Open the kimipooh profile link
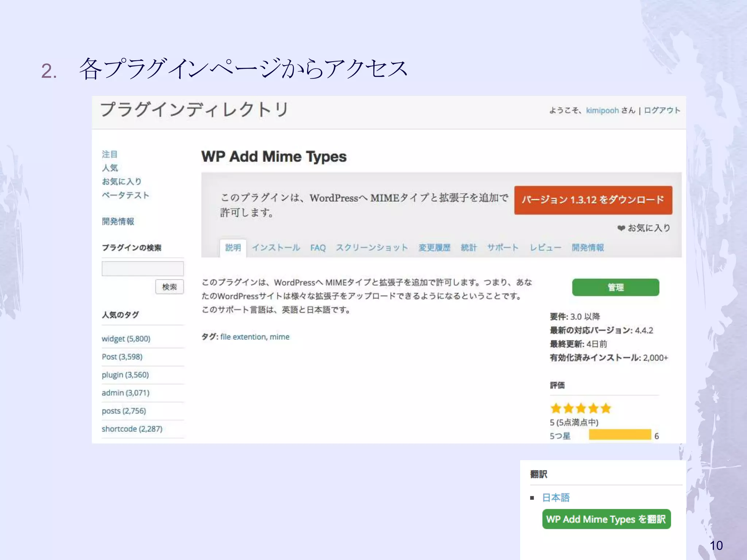 [x=602, y=110]
